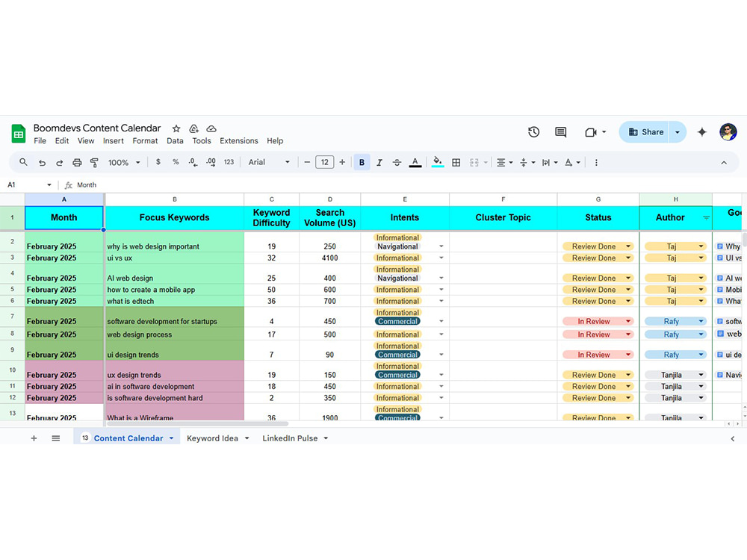Open the account profile picture

pyautogui.click(x=728, y=132)
